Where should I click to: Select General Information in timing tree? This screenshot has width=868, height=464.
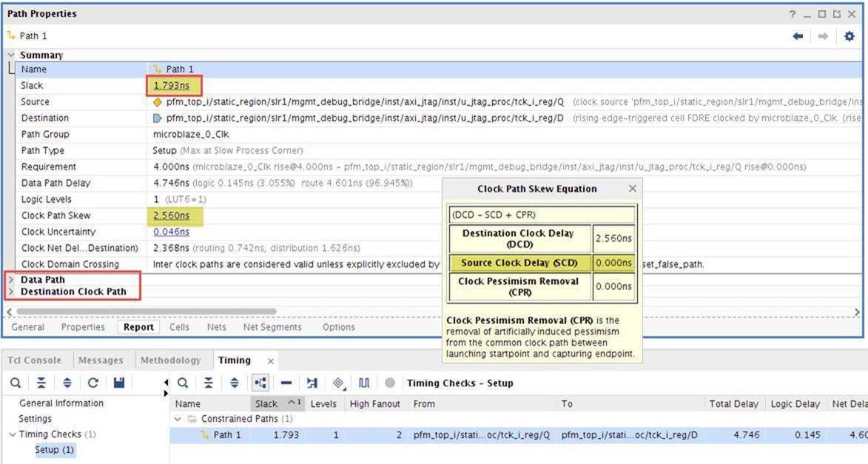point(61,403)
